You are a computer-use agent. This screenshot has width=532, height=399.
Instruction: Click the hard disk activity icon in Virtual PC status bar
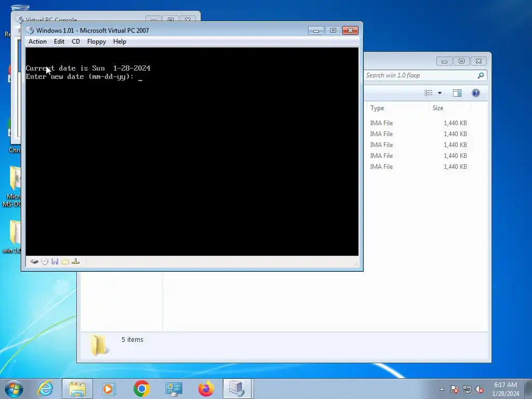click(x=34, y=262)
